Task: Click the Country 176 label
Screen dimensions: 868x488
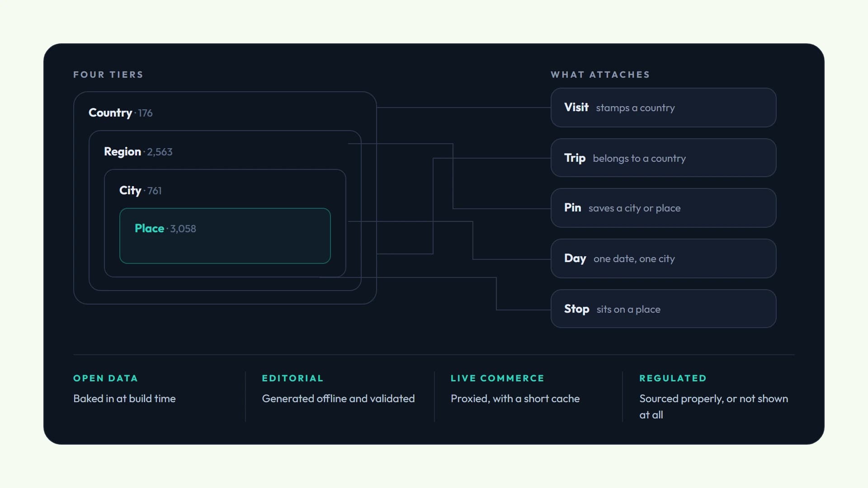Action: tap(120, 113)
